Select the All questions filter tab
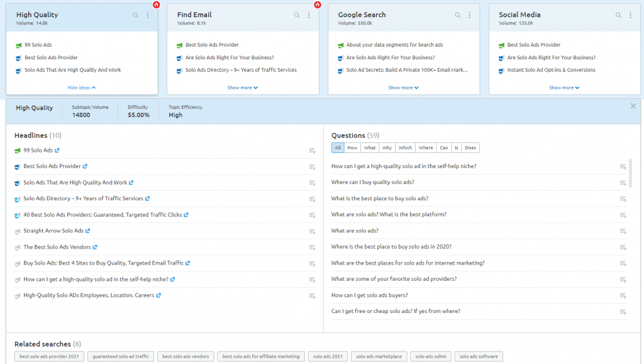Image resolution: width=644 pixels, height=364 pixels. pyautogui.click(x=338, y=147)
